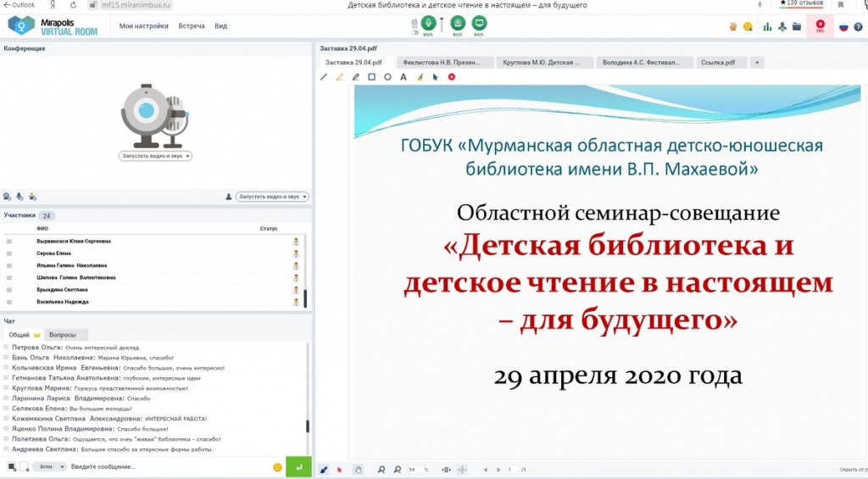
Task: Zoom out of the document
Action: [x=398, y=470]
